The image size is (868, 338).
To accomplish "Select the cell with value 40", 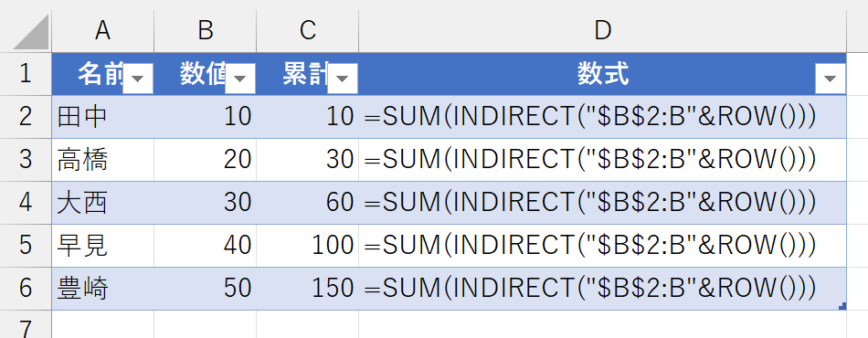I will (x=206, y=246).
